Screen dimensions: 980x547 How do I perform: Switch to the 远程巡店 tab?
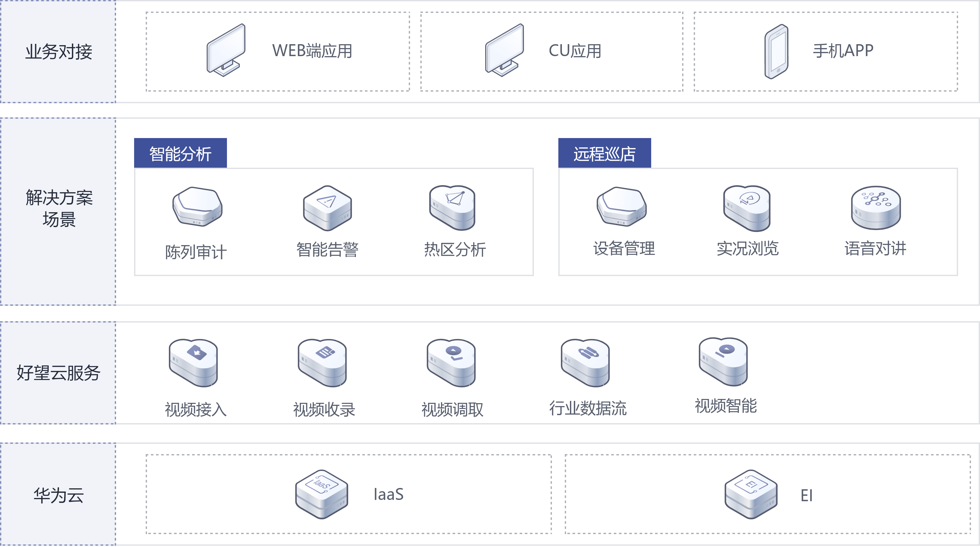pos(604,153)
